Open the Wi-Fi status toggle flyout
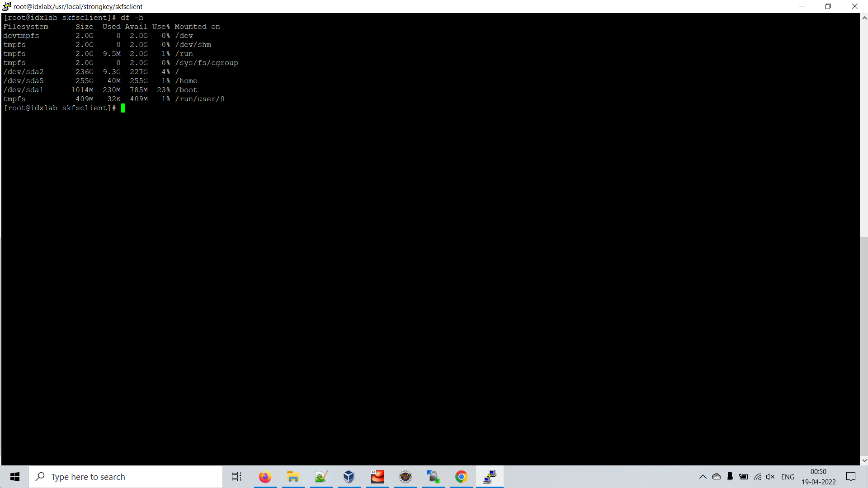This screenshot has width=868, height=488. (x=757, y=477)
